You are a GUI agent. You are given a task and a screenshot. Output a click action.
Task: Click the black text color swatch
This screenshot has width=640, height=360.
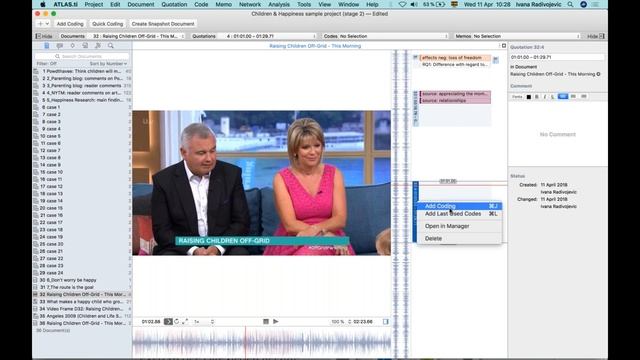point(529,97)
